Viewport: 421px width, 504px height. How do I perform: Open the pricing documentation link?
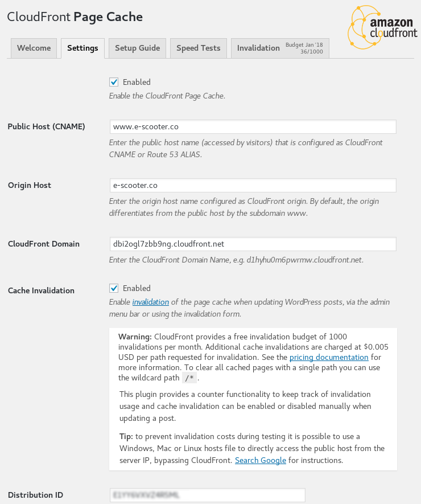(x=329, y=358)
